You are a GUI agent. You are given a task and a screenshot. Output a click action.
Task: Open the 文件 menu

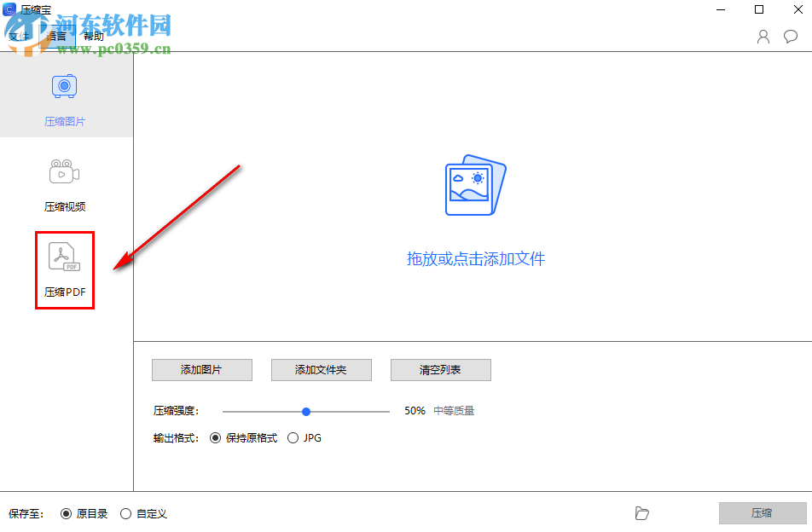click(x=19, y=36)
